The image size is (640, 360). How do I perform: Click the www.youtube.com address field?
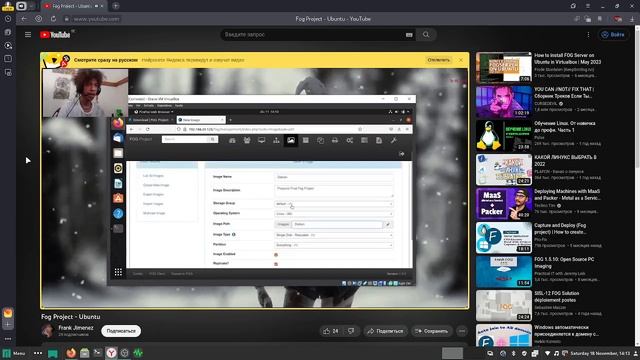pyautogui.click(x=96, y=19)
